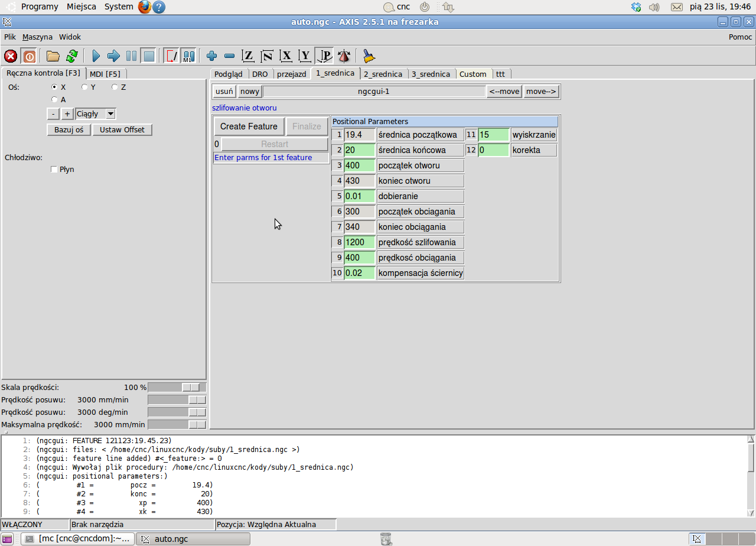Click the Ustaw Offset button
The height and width of the screenshot is (546, 756).
(122, 130)
